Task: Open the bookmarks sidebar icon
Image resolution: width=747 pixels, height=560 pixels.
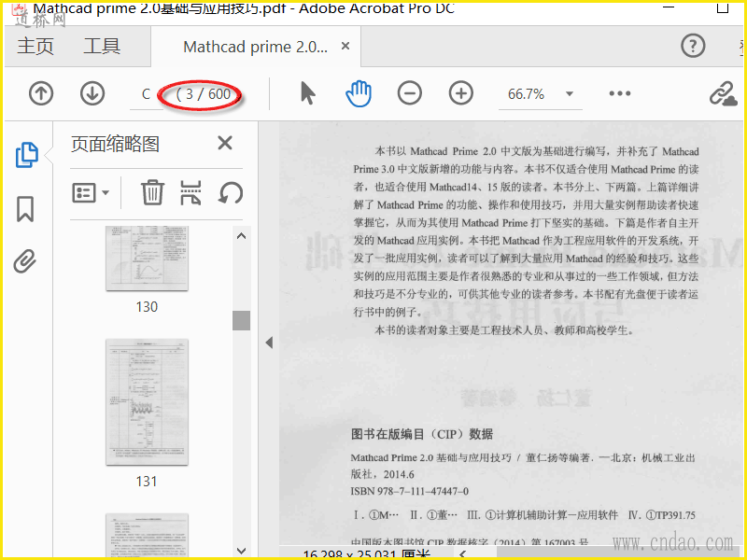Action: click(25, 208)
